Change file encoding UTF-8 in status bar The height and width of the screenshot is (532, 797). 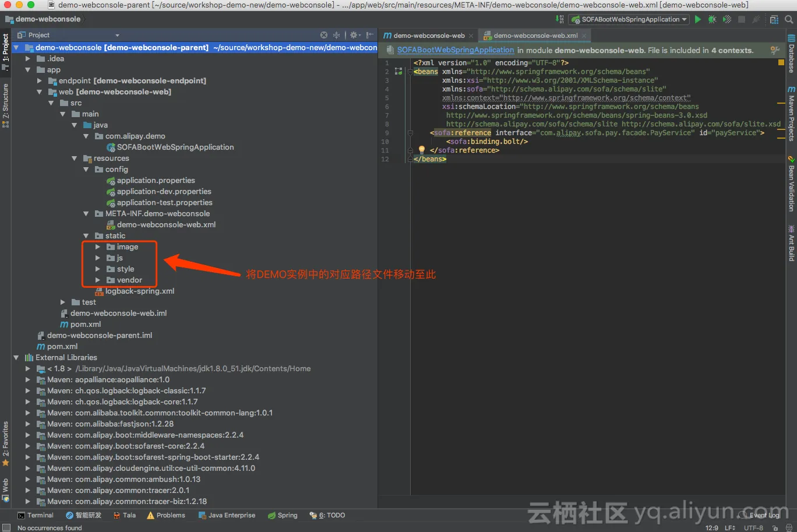[753, 528]
